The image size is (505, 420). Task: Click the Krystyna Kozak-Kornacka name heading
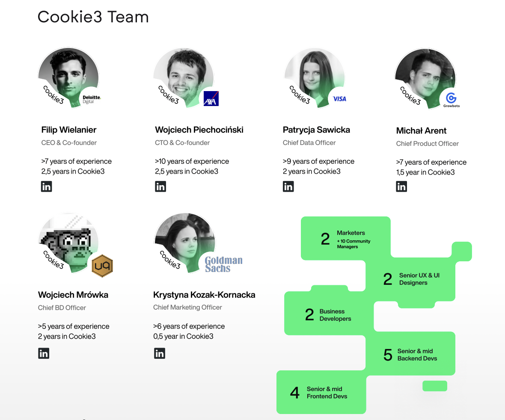204,295
